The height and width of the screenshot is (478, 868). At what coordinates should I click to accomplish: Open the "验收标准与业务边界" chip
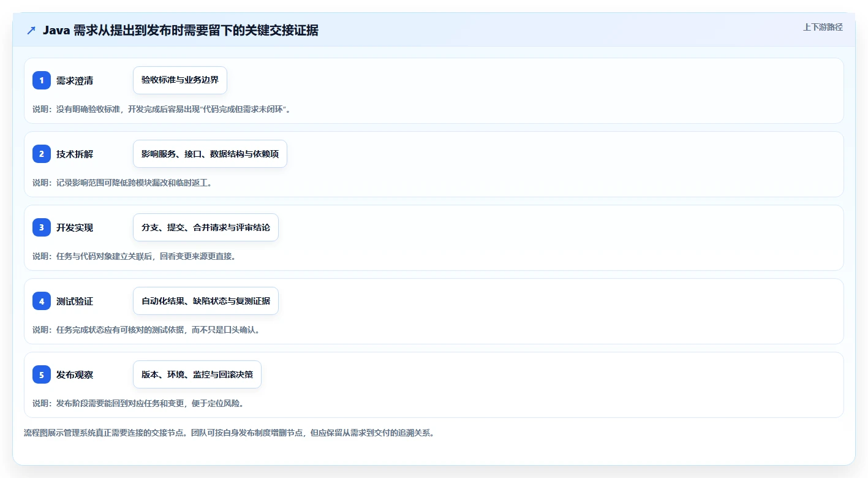coord(180,80)
